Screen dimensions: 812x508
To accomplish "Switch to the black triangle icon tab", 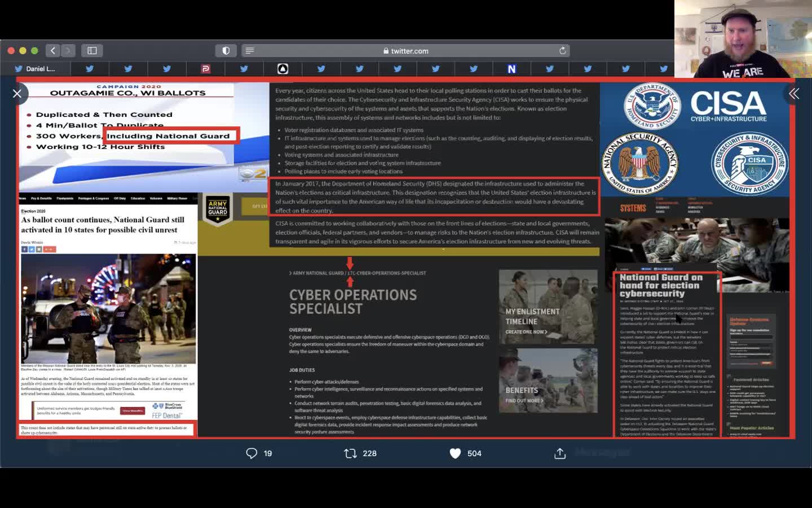I will [x=283, y=69].
